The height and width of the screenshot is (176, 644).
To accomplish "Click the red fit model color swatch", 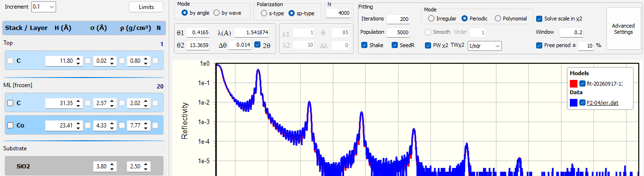I will tap(573, 84).
